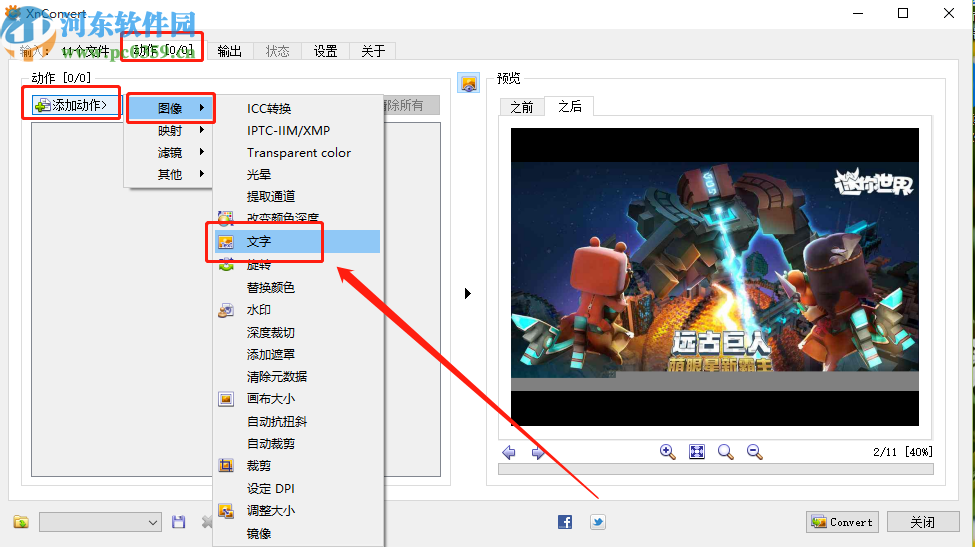Viewport: 975px width, 547px height.
Task: Select 水印 watermark menu entry
Action: tap(259, 310)
